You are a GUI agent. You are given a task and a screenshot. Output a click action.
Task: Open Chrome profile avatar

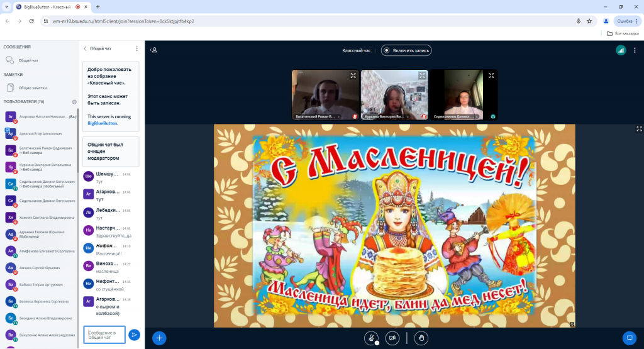pos(606,21)
